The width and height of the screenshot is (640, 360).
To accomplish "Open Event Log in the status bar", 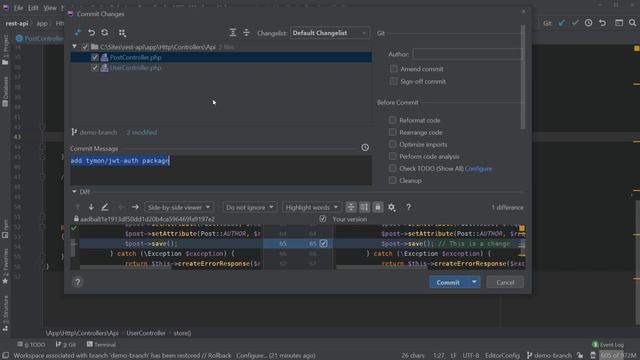I will click(608, 344).
